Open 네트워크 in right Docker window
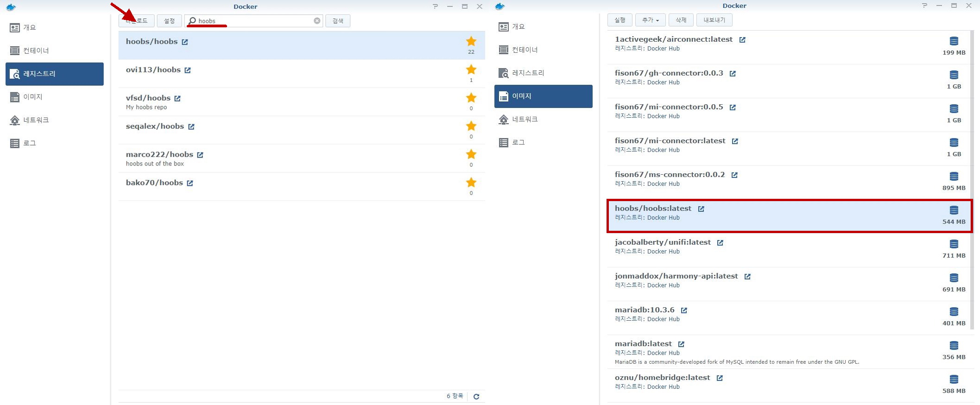 click(x=544, y=120)
